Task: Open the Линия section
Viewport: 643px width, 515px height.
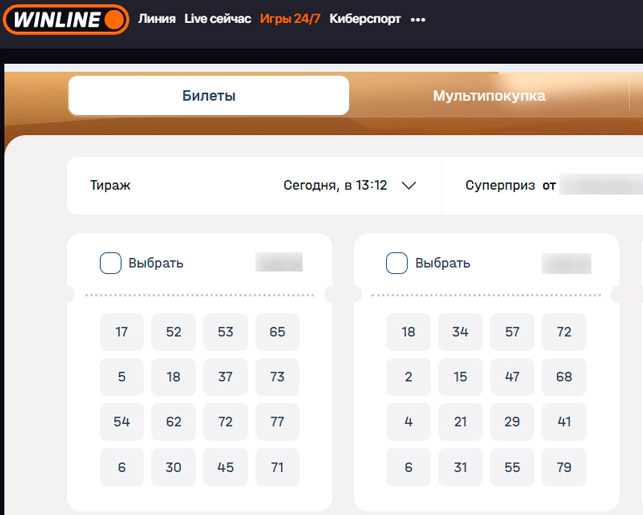Action: (157, 19)
